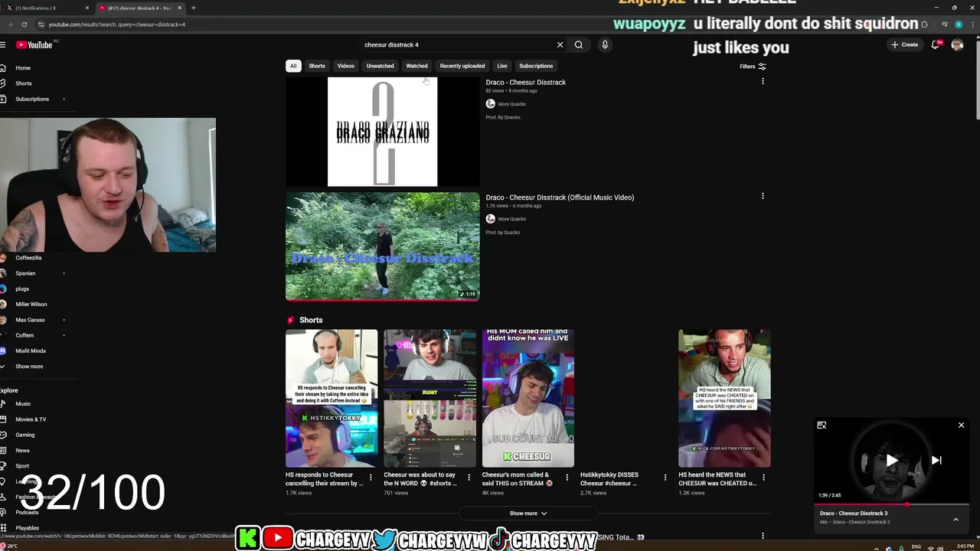Clear the search query with the X icon
Image resolution: width=980 pixels, height=551 pixels.
[x=560, y=44]
